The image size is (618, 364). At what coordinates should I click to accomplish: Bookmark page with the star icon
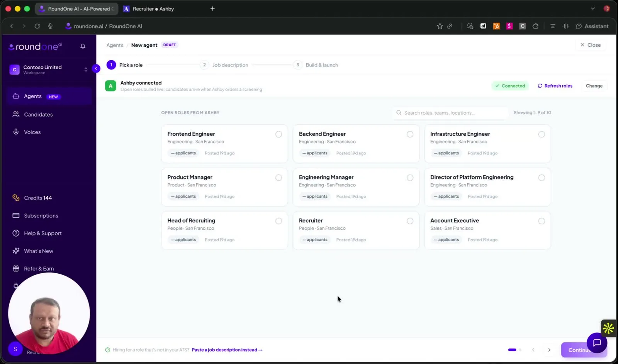440,26
